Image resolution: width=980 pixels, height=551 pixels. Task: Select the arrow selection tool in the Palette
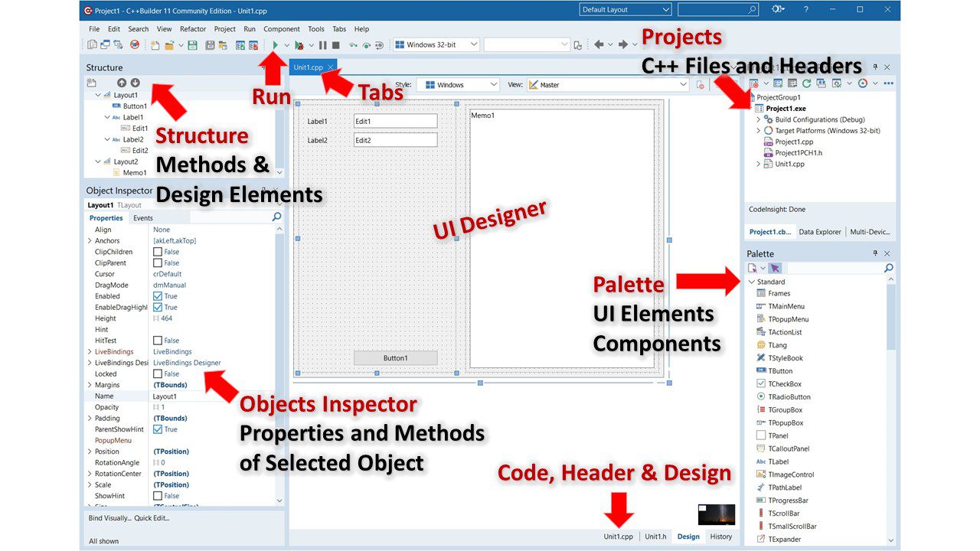[x=775, y=268]
